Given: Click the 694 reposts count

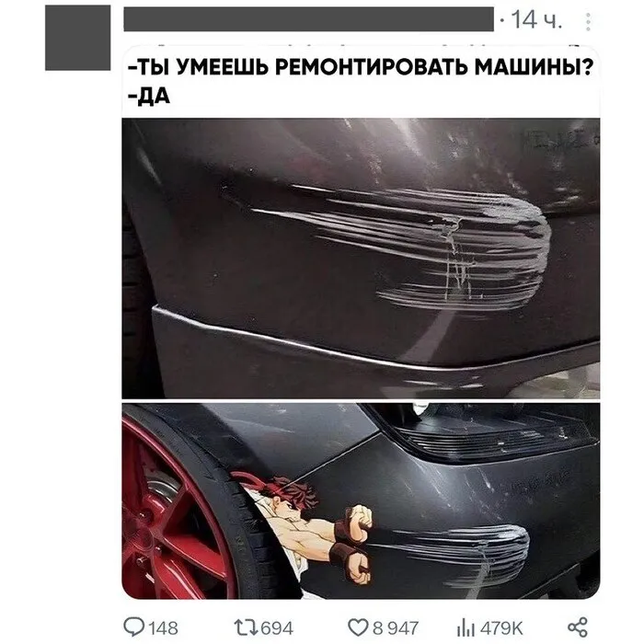Looking at the screenshot, I should coord(277,628).
